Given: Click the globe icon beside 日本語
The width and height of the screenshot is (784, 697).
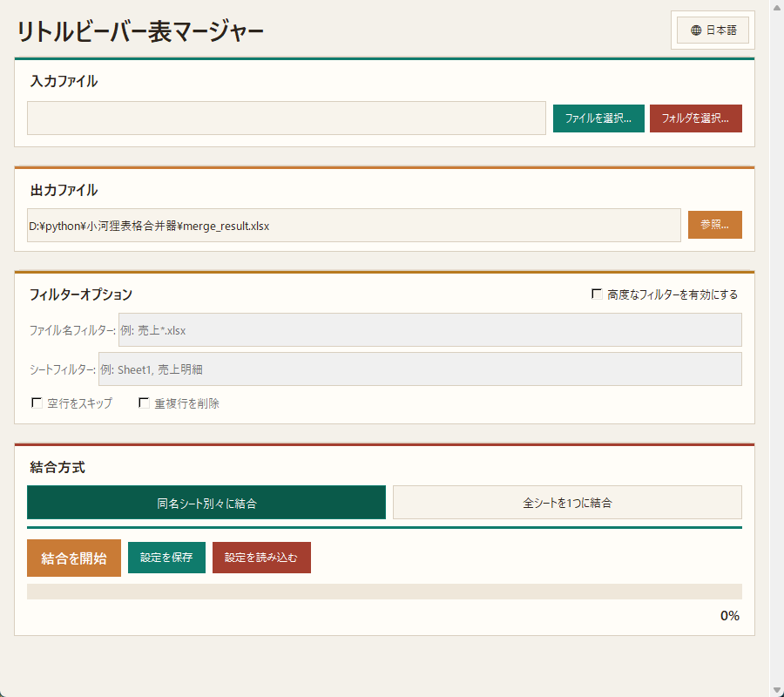Looking at the screenshot, I should [695, 30].
